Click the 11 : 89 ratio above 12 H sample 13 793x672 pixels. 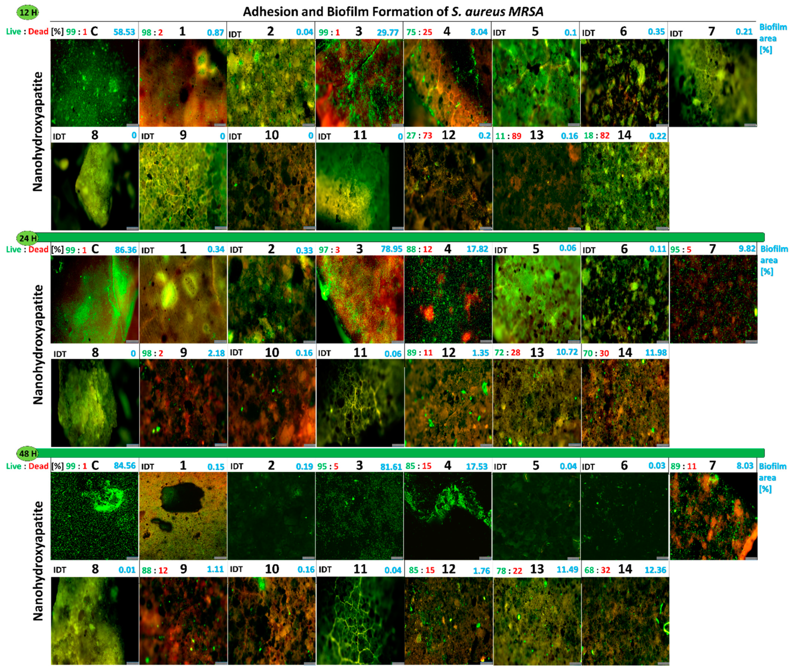tap(508, 136)
